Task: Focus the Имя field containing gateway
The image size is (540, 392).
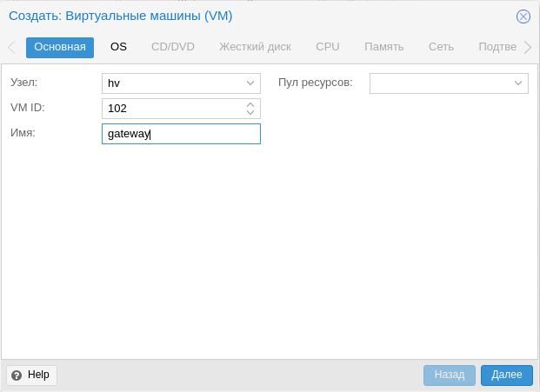Action: (x=181, y=134)
